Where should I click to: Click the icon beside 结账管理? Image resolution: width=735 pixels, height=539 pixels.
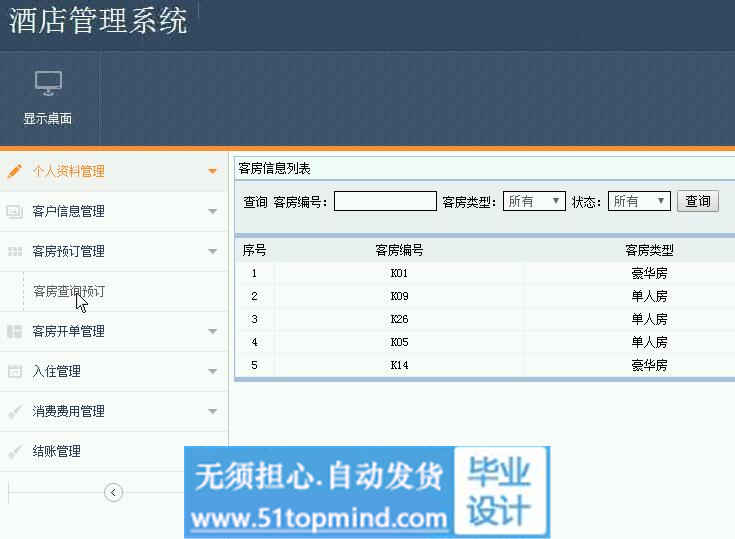coord(15,451)
